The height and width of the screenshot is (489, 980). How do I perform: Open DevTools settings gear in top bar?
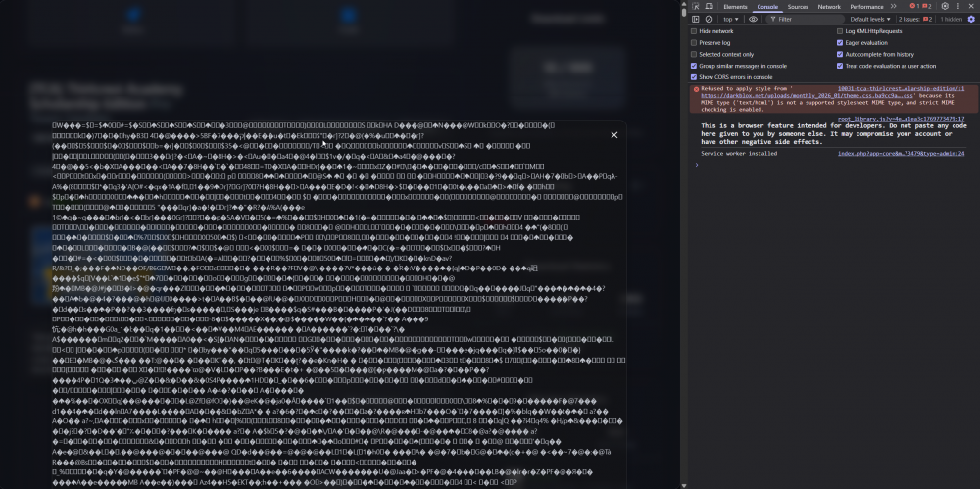[945, 6]
